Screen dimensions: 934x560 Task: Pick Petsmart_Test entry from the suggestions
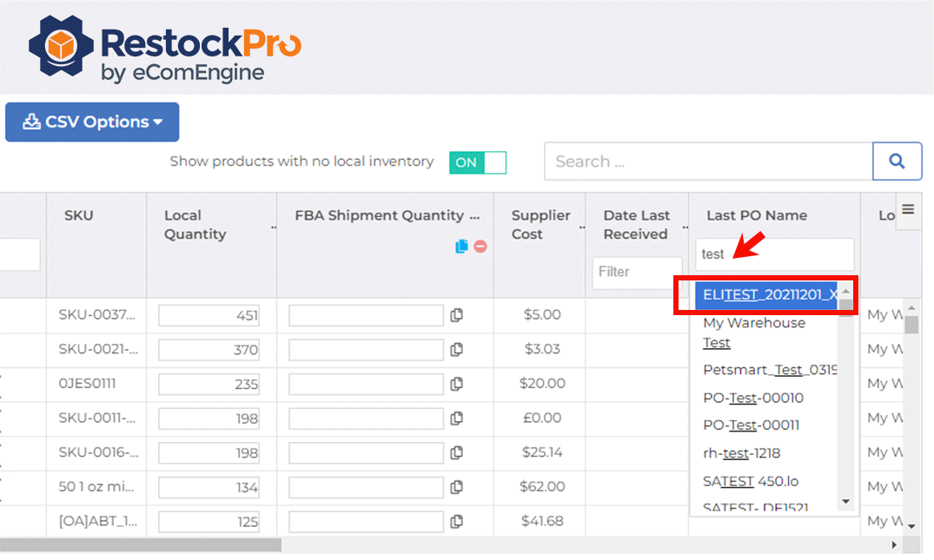point(767,370)
